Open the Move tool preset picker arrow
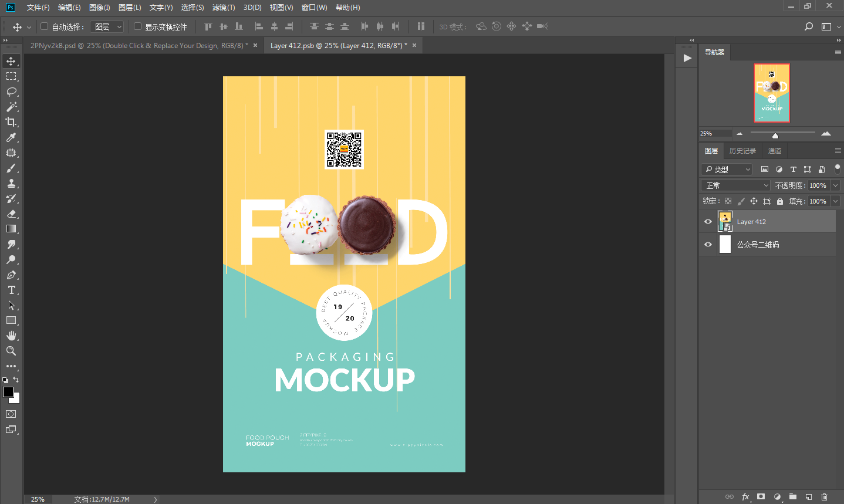The image size is (844, 504). tap(29, 27)
